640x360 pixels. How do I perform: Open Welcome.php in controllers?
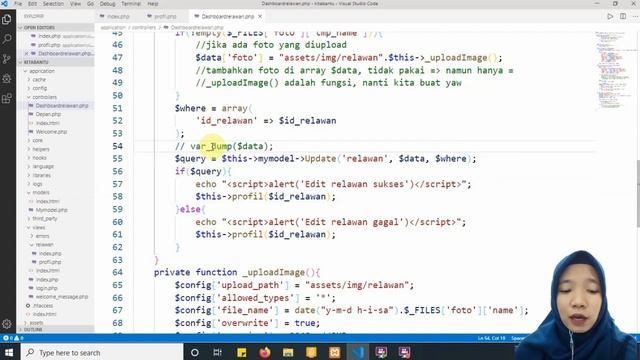click(x=51, y=132)
